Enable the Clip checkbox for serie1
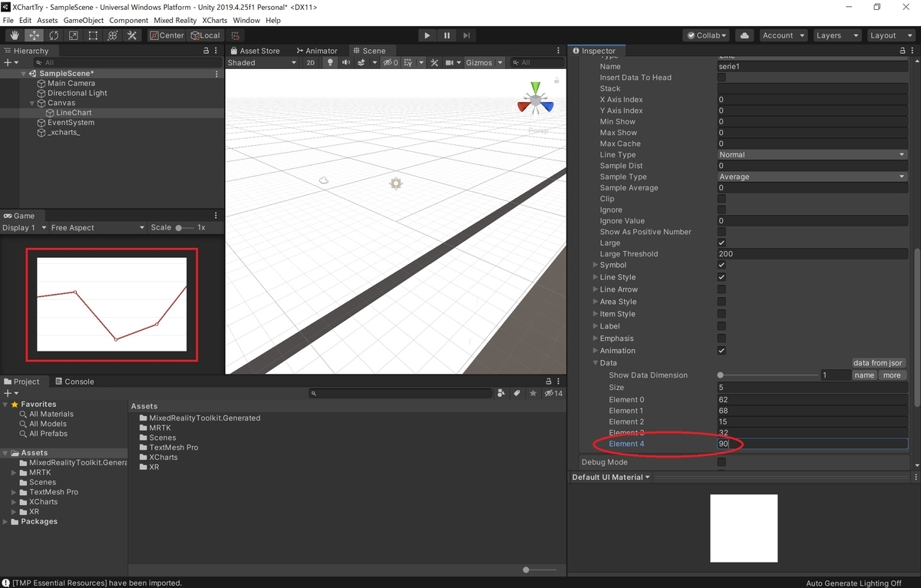Image resolution: width=921 pixels, height=588 pixels. click(721, 198)
